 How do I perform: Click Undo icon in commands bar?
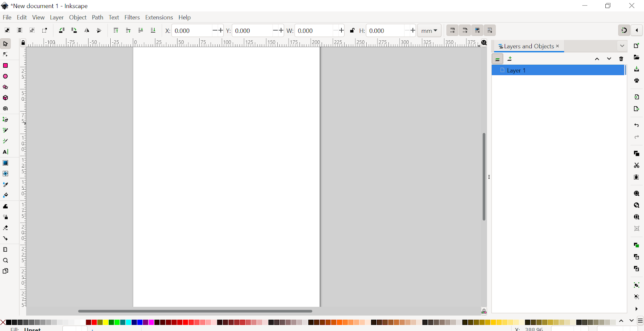(636, 125)
